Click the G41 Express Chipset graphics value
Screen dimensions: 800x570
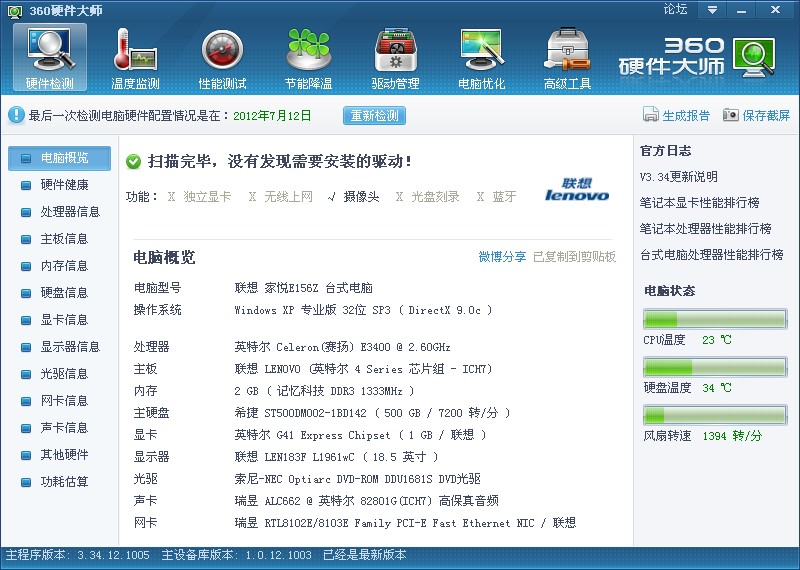pyautogui.click(x=360, y=435)
